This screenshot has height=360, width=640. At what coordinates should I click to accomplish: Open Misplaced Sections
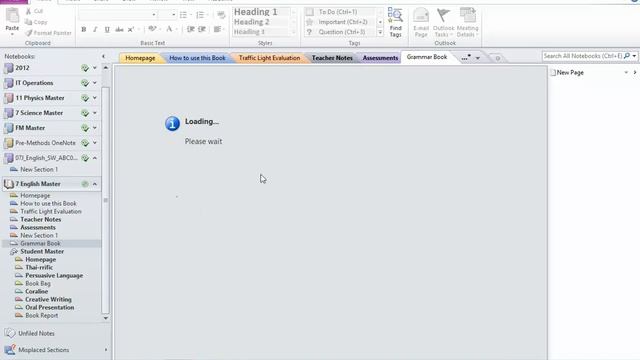pyautogui.click(x=43, y=350)
